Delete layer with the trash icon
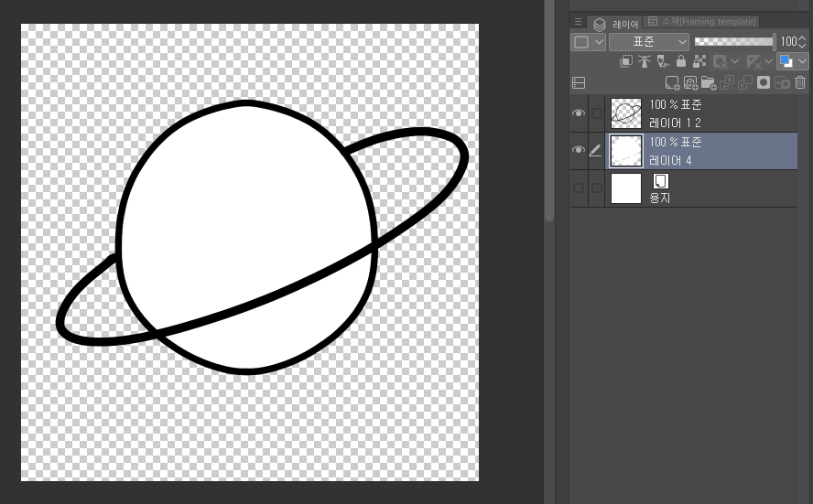 pos(800,82)
